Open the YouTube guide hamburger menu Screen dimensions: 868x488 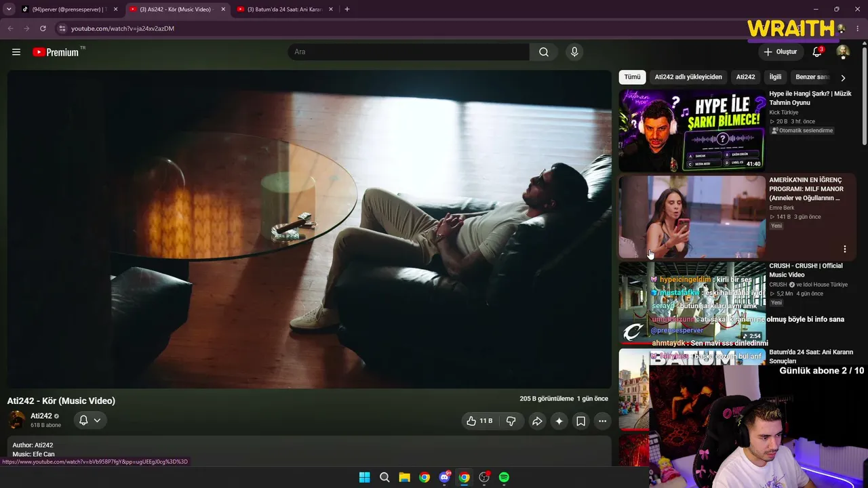click(16, 52)
